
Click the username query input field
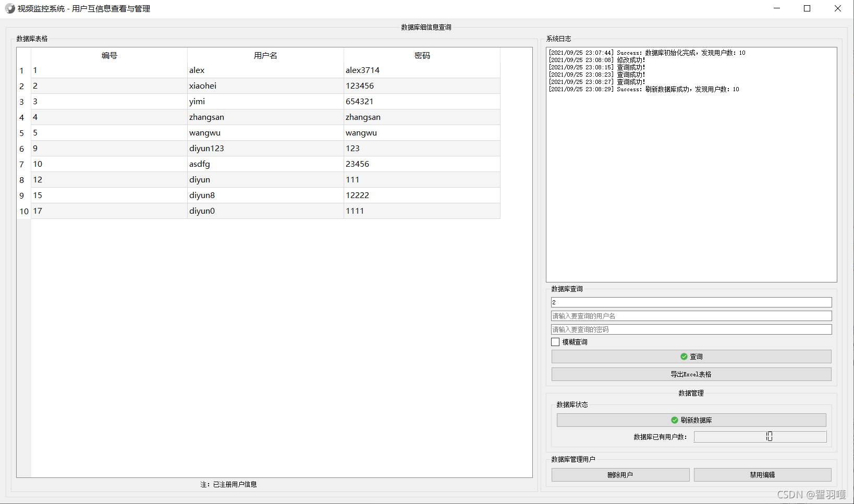pos(691,316)
